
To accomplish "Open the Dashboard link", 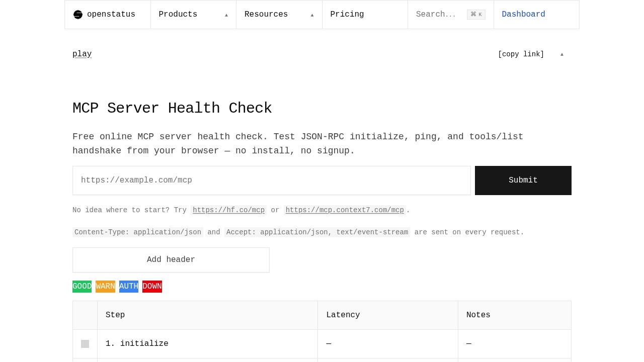I will [536, 15].
